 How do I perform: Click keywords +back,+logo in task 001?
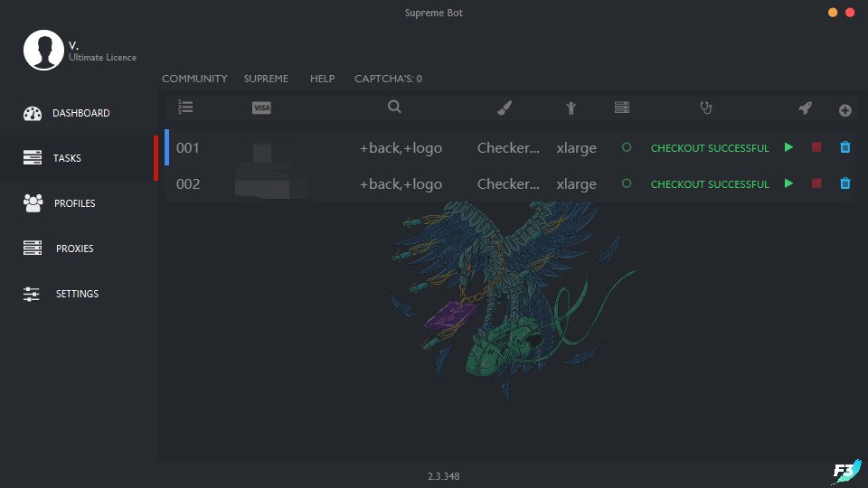point(401,148)
